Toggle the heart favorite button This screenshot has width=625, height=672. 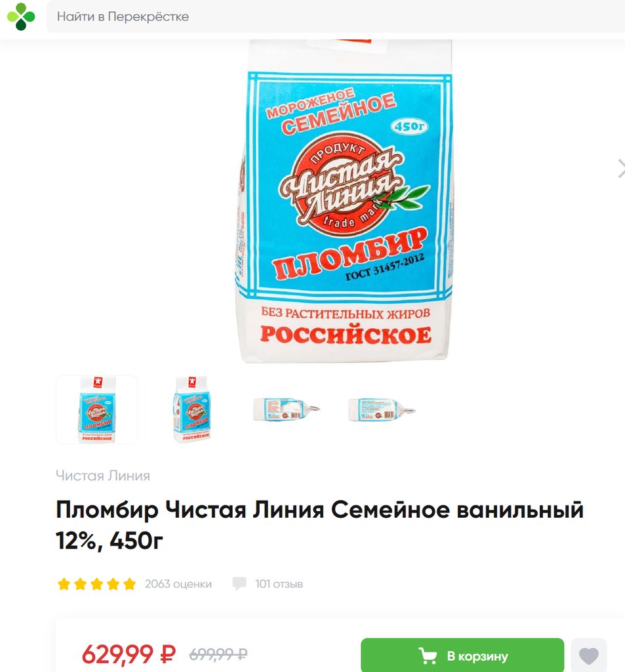tap(588, 656)
